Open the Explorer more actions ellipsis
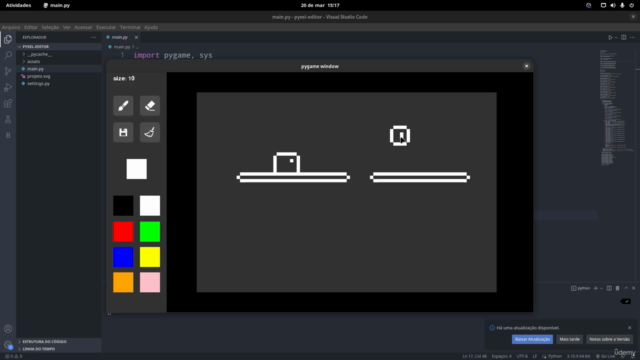 click(93, 37)
